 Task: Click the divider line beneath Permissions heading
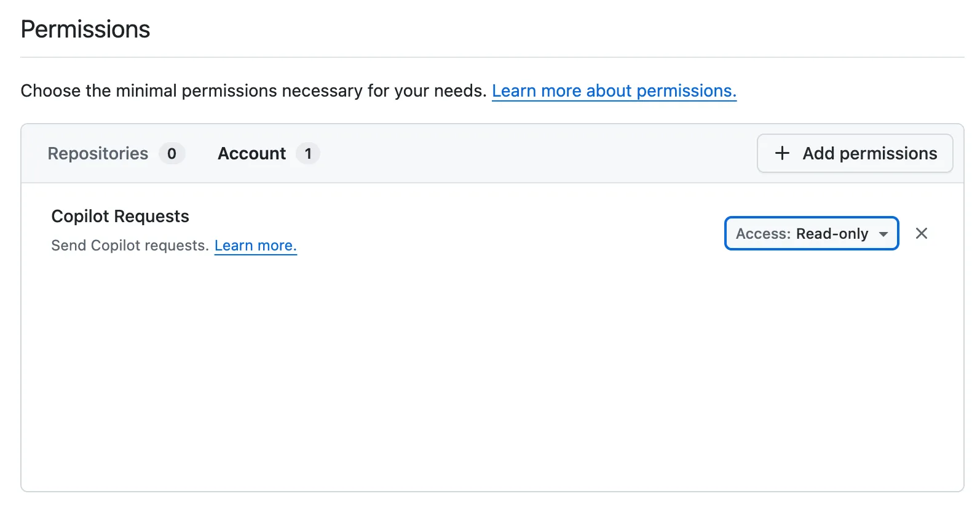(x=492, y=57)
